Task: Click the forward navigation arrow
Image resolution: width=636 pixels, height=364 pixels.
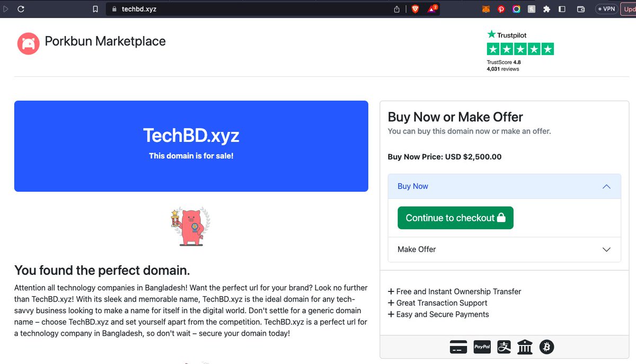Action: pyautogui.click(x=6, y=9)
